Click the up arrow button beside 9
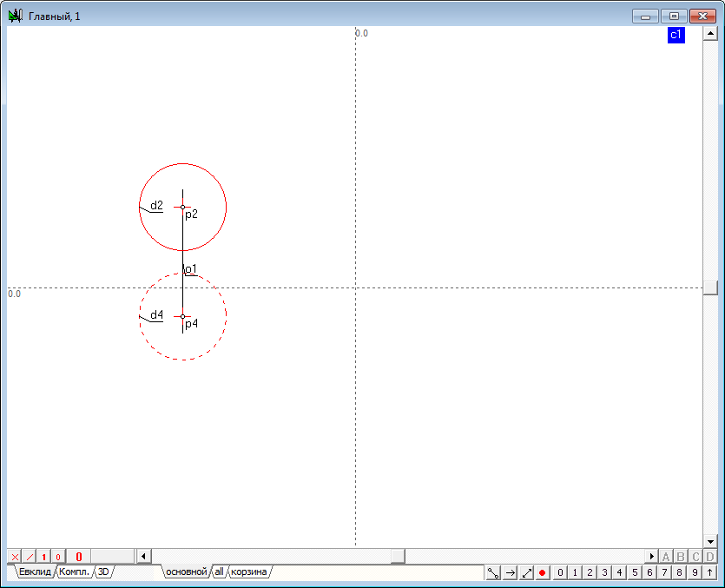 coord(709,572)
